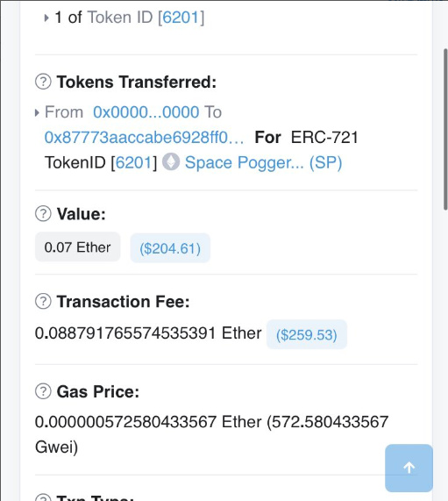Open recipient address 0x87773aaccabe6928ff0
The width and height of the screenshot is (448, 501).
coord(144,138)
